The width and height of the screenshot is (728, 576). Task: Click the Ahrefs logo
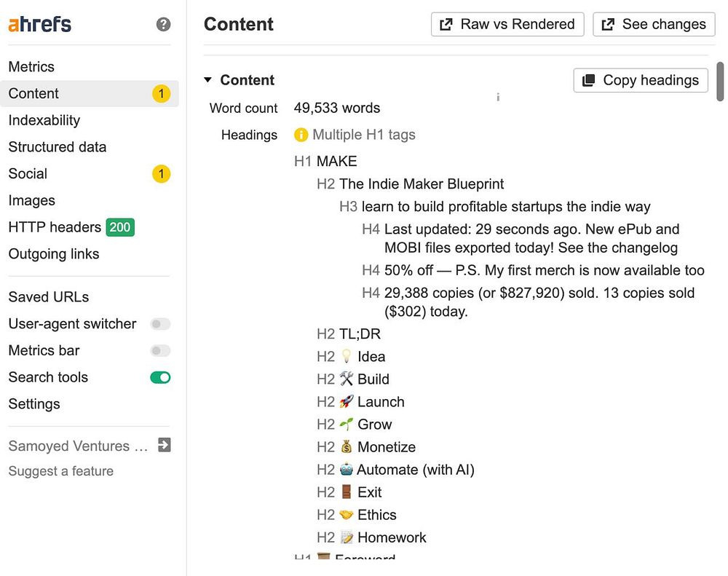point(40,24)
